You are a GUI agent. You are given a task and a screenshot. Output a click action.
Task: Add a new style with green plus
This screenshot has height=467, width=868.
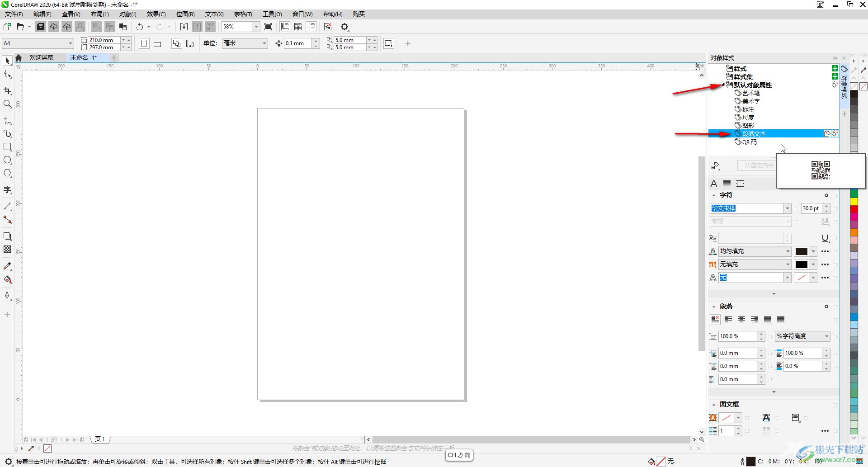point(835,69)
